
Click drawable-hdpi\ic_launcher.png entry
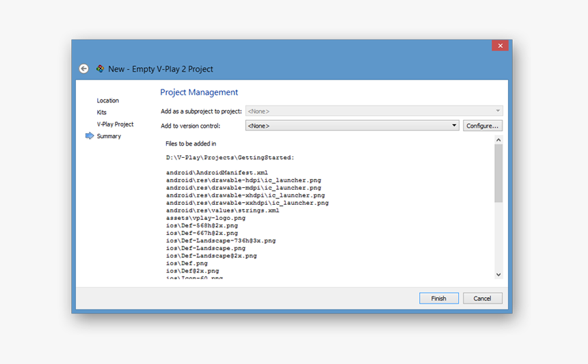tap(243, 180)
